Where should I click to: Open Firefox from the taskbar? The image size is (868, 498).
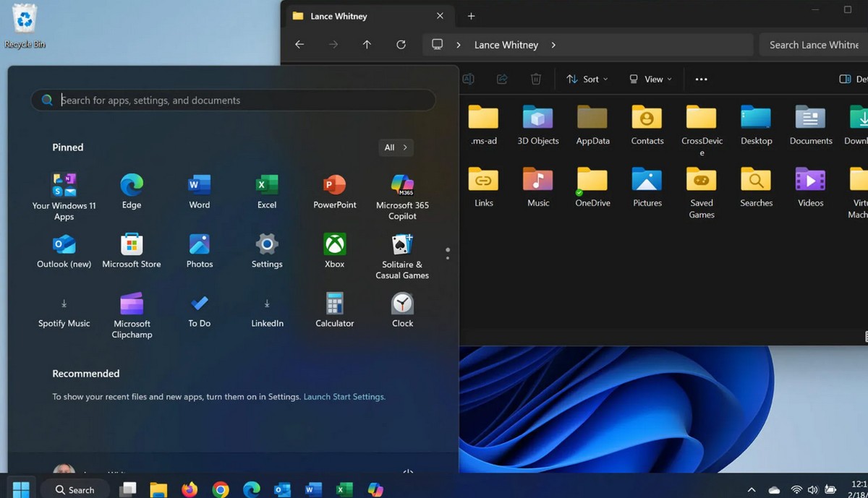[190, 489]
